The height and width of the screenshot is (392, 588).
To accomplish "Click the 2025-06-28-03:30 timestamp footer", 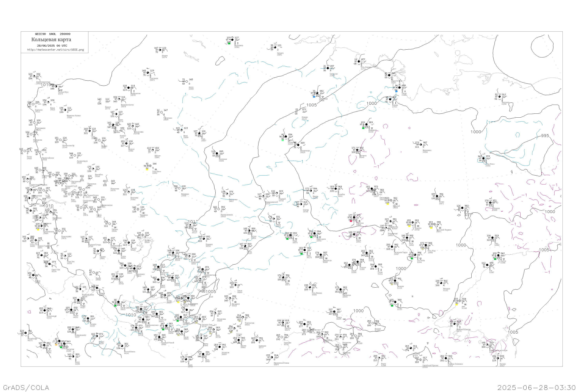I will [x=536, y=388].
